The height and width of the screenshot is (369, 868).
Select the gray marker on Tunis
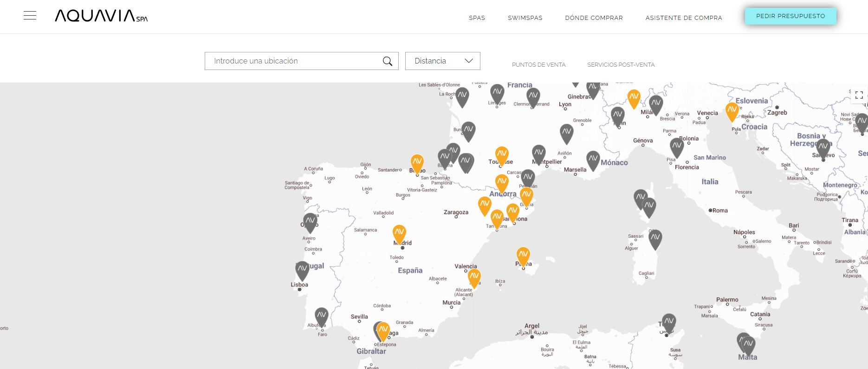[669, 323]
